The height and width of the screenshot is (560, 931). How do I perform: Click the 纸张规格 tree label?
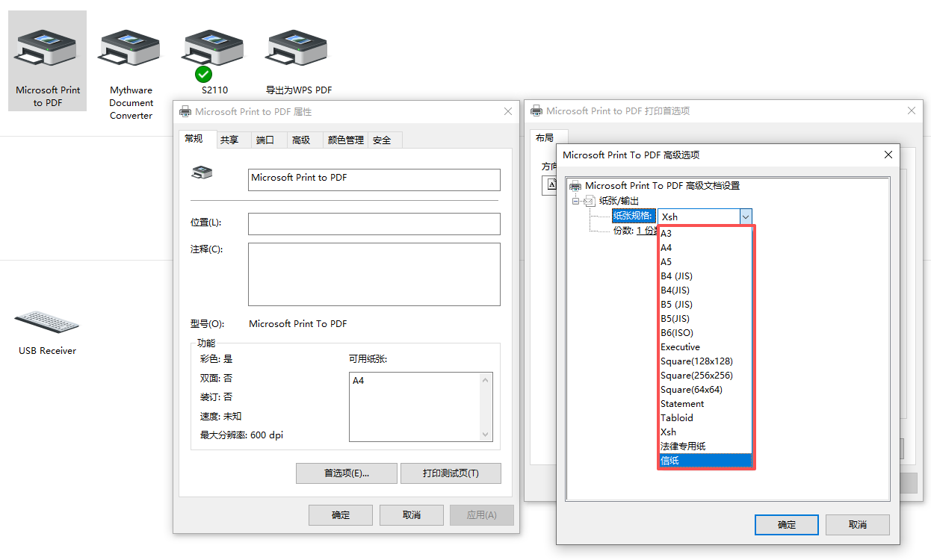point(634,216)
